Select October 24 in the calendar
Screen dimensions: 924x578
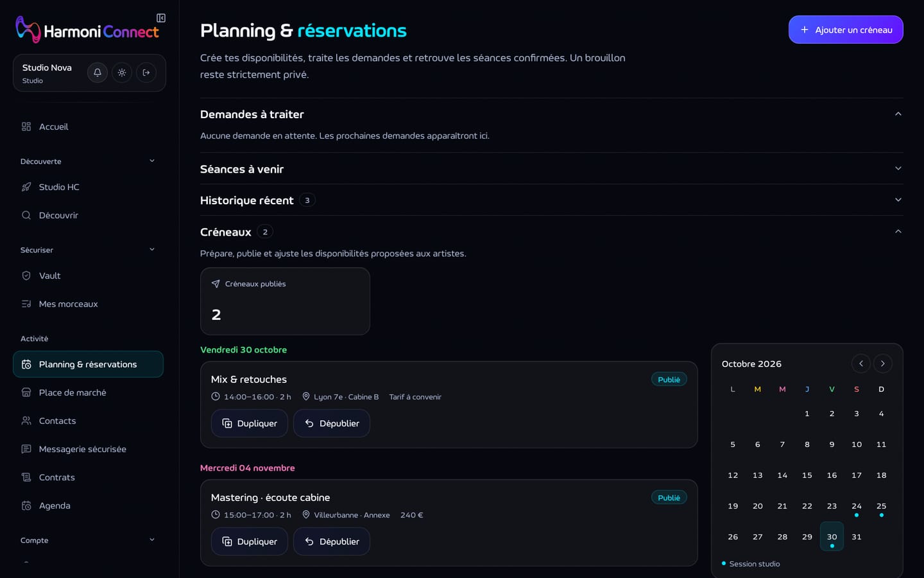[857, 506]
